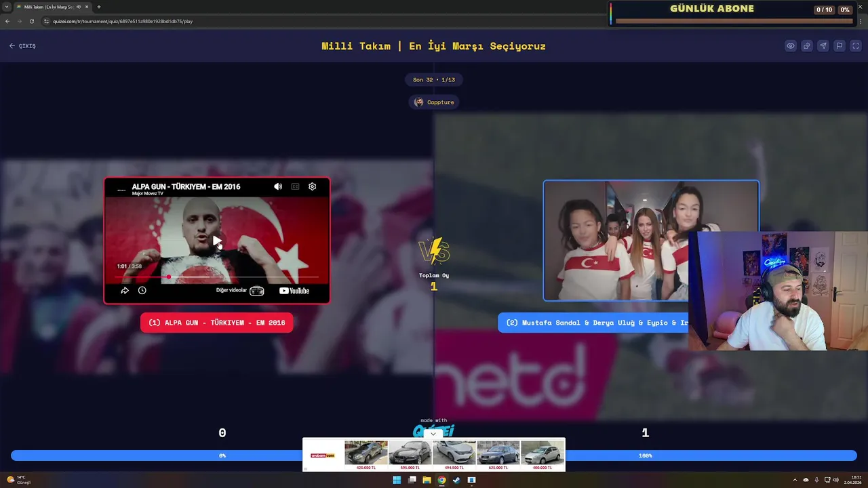The height and width of the screenshot is (488, 868).
Task: Show hidden tray icons chevron
Action: tap(795, 480)
